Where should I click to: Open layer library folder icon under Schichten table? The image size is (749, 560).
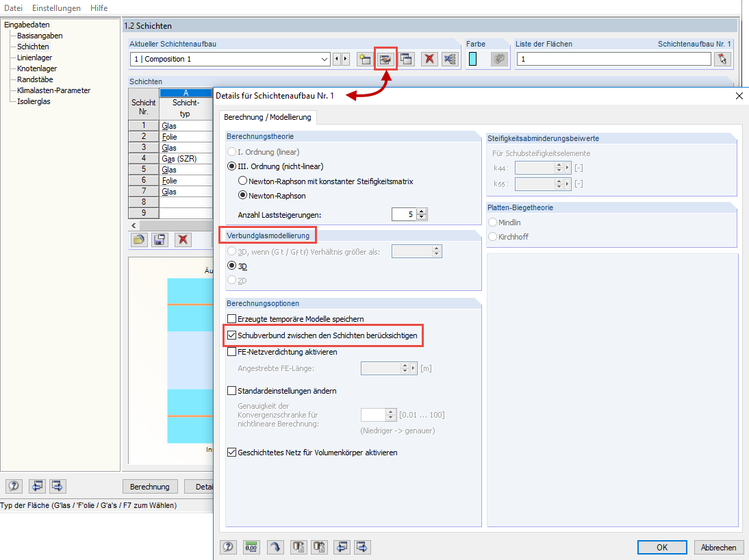point(138,240)
